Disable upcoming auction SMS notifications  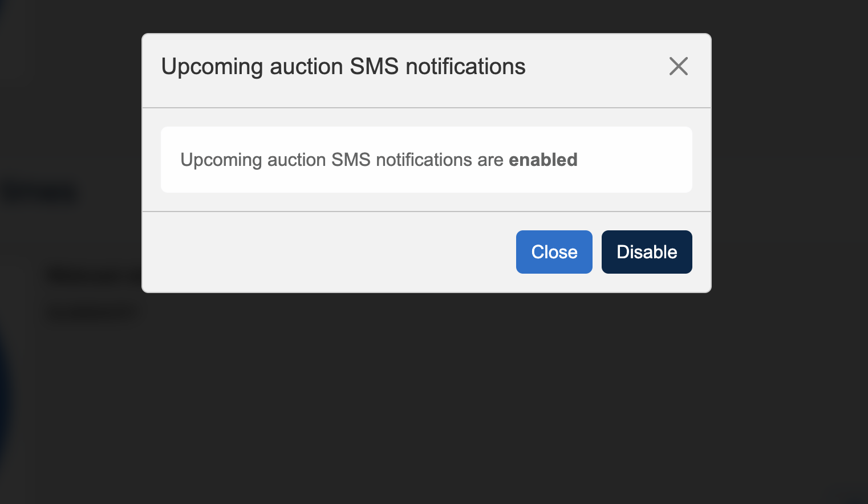[646, 252]
